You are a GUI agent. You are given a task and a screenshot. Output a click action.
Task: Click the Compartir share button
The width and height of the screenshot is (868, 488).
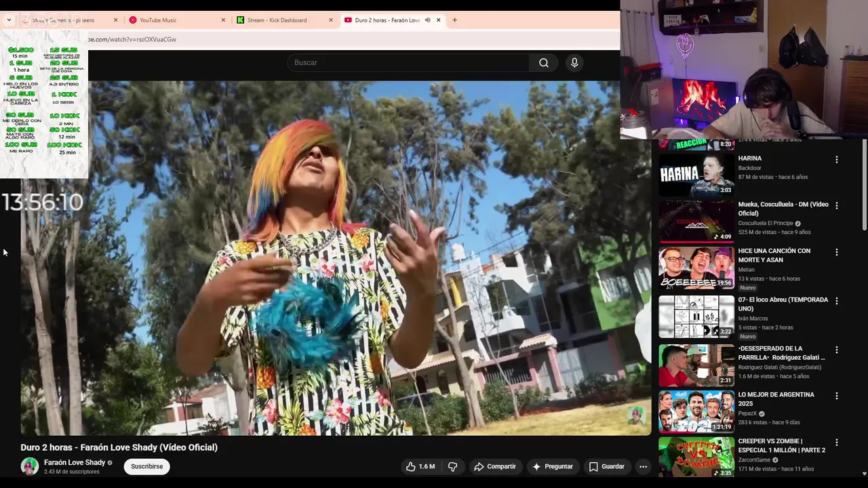pos(495,466)
